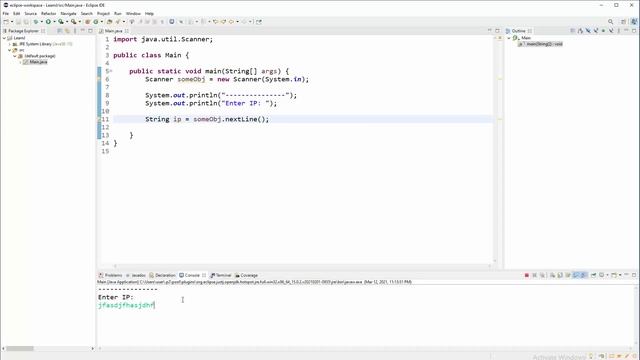Toggle Hide Static Members in Outline
640x360 pixels.
(x=596, y=31)
